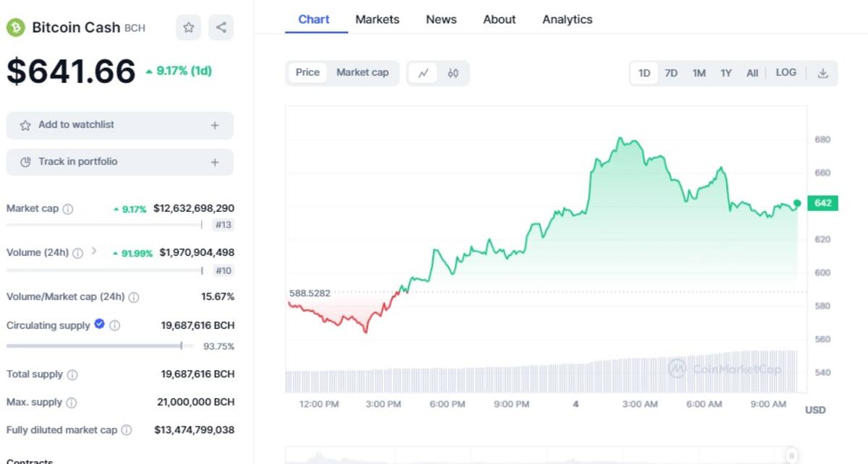Viewport: 868px width, 464px height.
Task: Star Bitcoin Cash as a favorite
Action: click(x=189, y=27)
